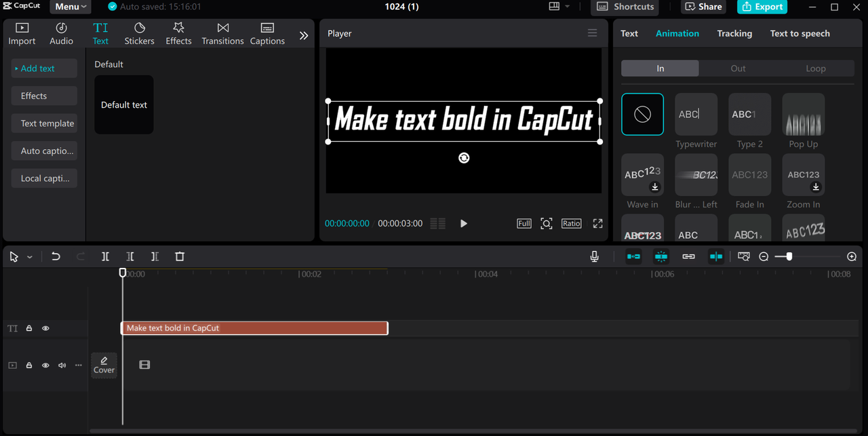Click the Delete right trim icon

pyautogui.click(x=155, y=256)
